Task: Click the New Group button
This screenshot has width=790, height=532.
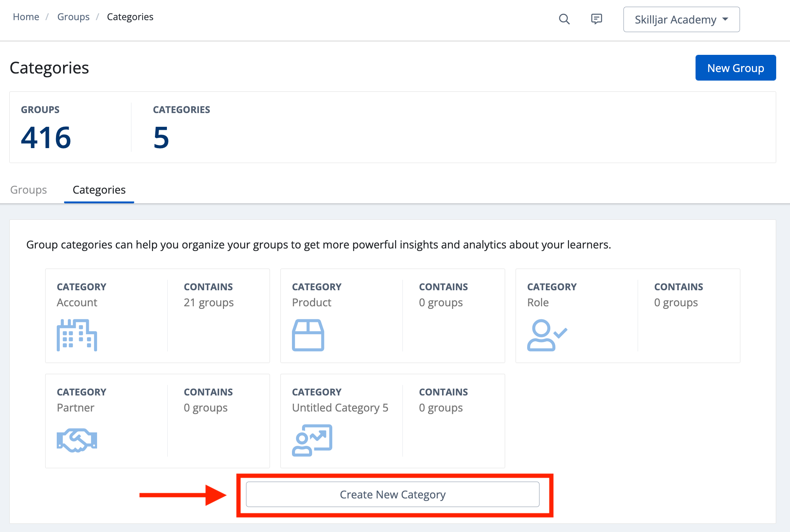Action: click(735, 68)
